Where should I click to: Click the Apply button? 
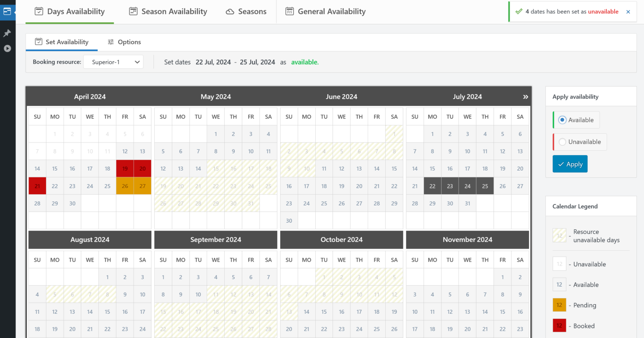(x=570, y=164)
